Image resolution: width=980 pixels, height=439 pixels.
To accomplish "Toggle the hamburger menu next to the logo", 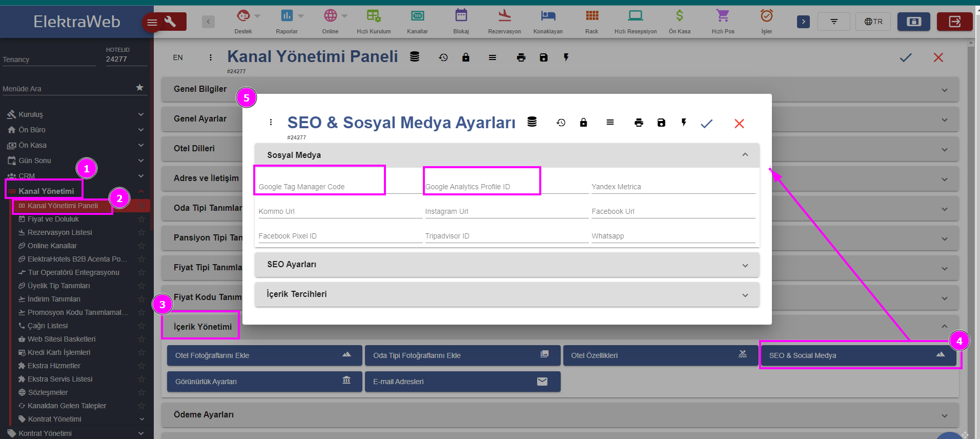I will pos(152,22).
